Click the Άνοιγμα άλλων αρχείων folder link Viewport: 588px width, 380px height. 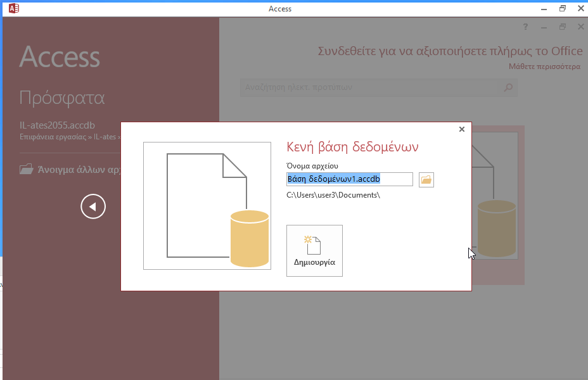coord(70,169)
